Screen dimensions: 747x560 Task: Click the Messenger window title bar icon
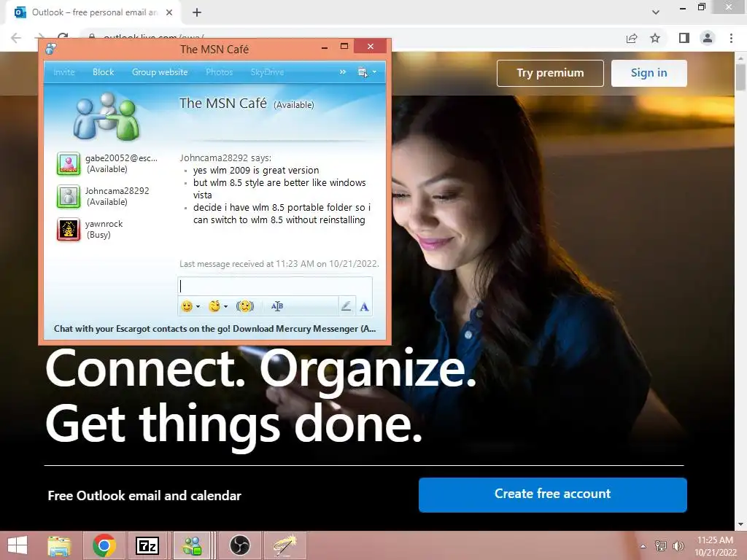tap(50, 48)
